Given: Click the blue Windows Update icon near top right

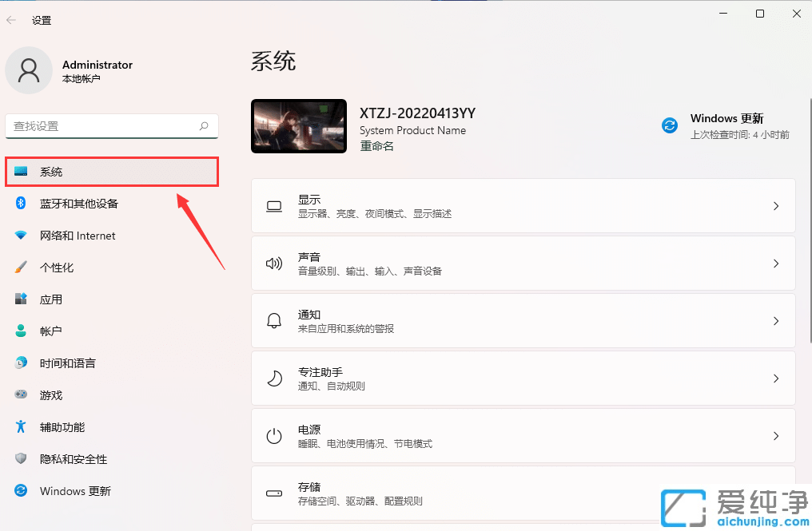Looking at the screenshot, I should tap(670, 125).
